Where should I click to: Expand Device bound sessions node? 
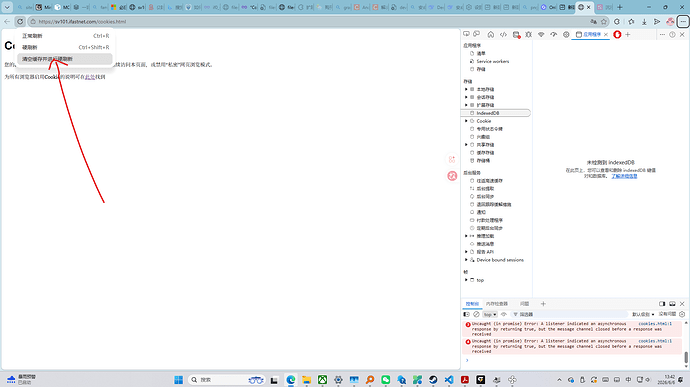[x=466, y=260]
